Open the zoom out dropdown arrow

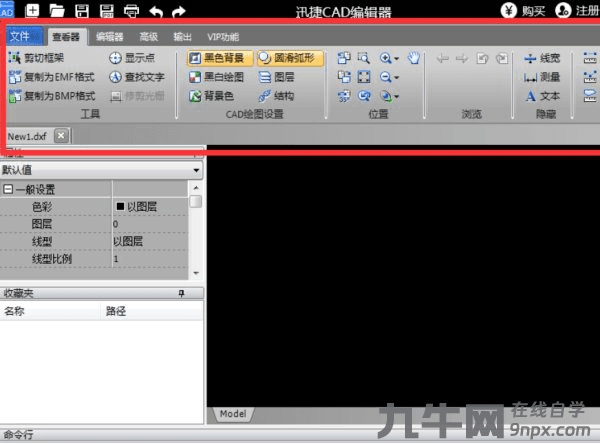click(x=396, y=77)
